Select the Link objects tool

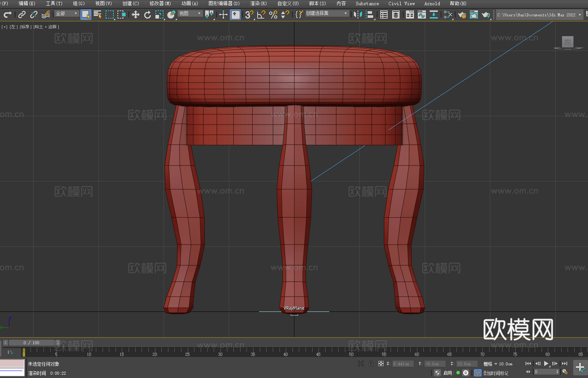pyautogui.click(x=22, y=14)
